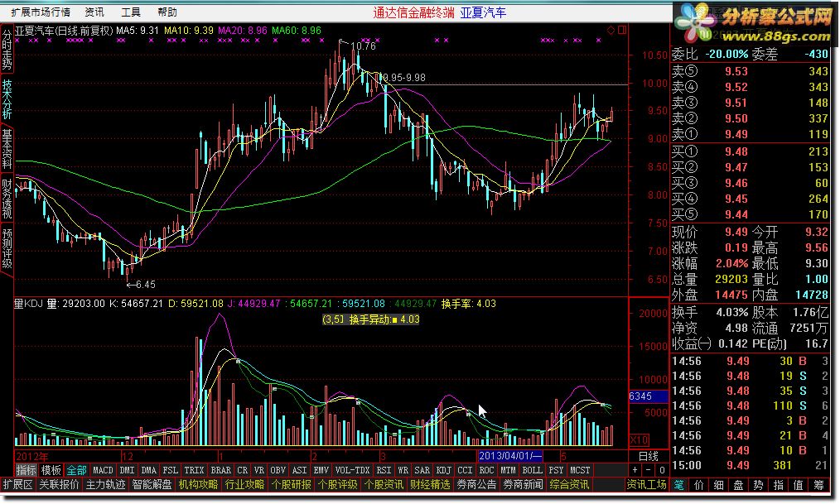The image size is (840, 504).
Task: Click the minus button beside 日线
Action: pos(648,470)
